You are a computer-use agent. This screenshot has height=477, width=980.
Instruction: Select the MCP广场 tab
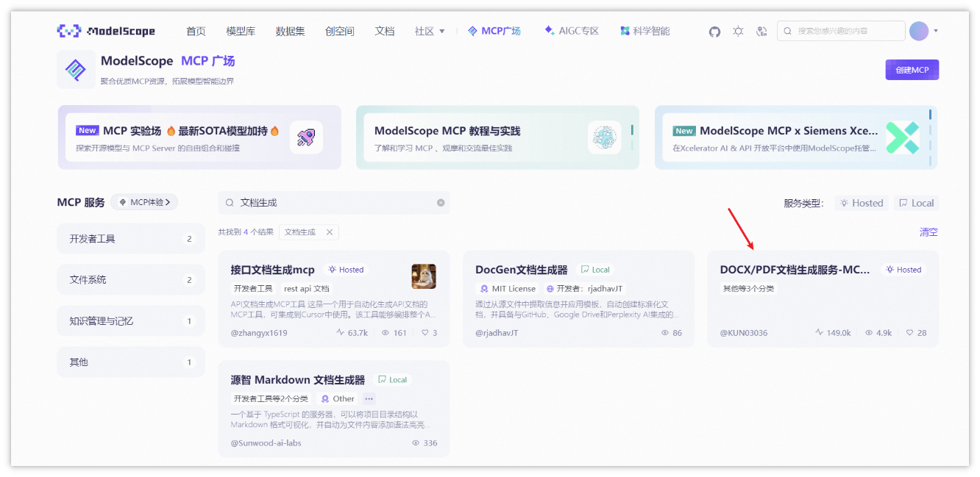click(x=494, y=31)
